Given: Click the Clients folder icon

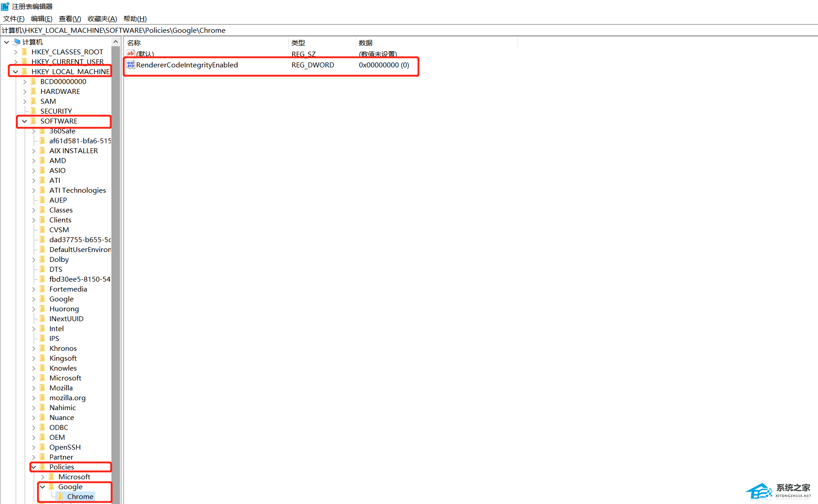Looking at the screenshot, I should click(43, 220).
